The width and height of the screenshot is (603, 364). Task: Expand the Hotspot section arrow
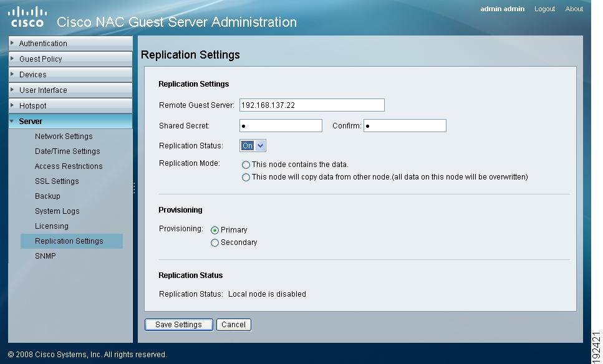click(x=12, y=105)
